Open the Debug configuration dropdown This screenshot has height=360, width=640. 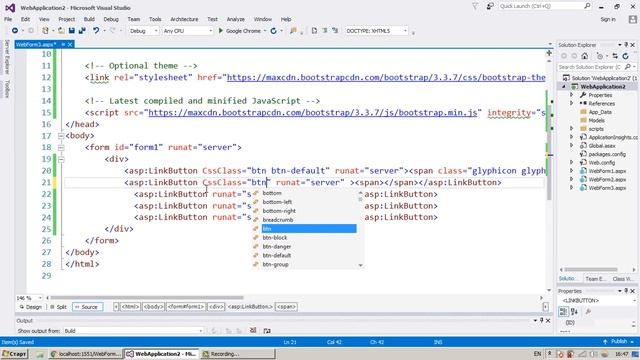[144, 31]
